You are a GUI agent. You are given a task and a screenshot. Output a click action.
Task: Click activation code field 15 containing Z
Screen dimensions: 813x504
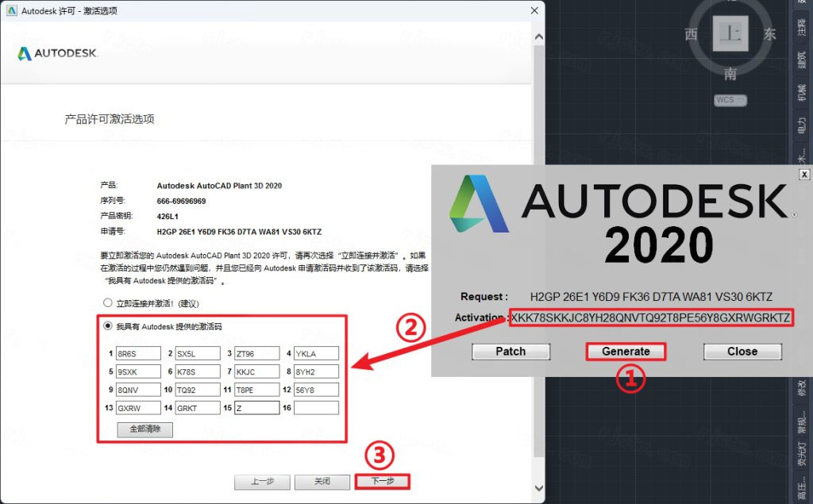[x=257, y=408]
